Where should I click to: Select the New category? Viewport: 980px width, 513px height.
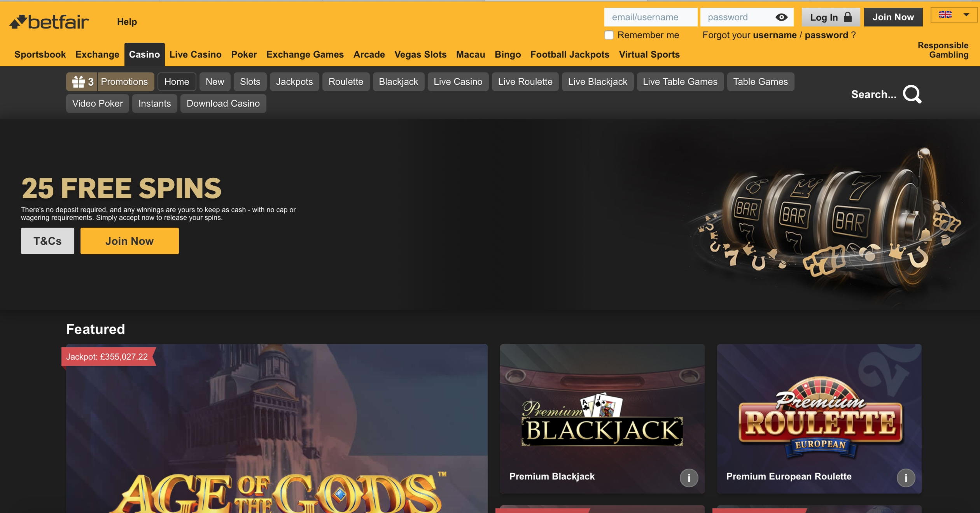point(215,82)
